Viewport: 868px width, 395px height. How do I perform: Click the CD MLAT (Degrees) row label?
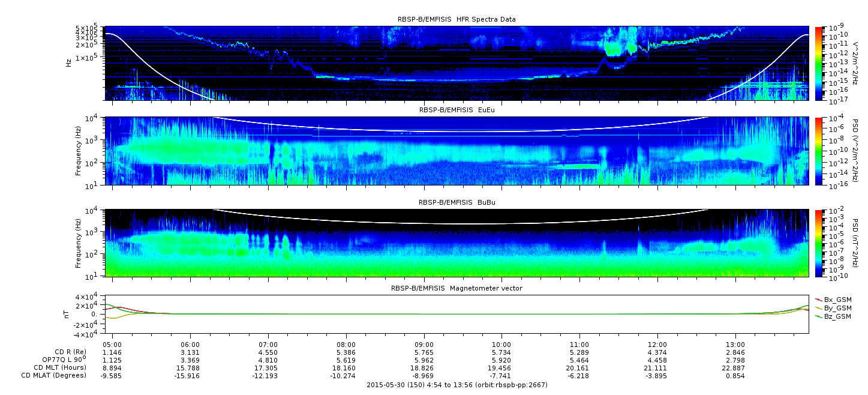(55, 376)
